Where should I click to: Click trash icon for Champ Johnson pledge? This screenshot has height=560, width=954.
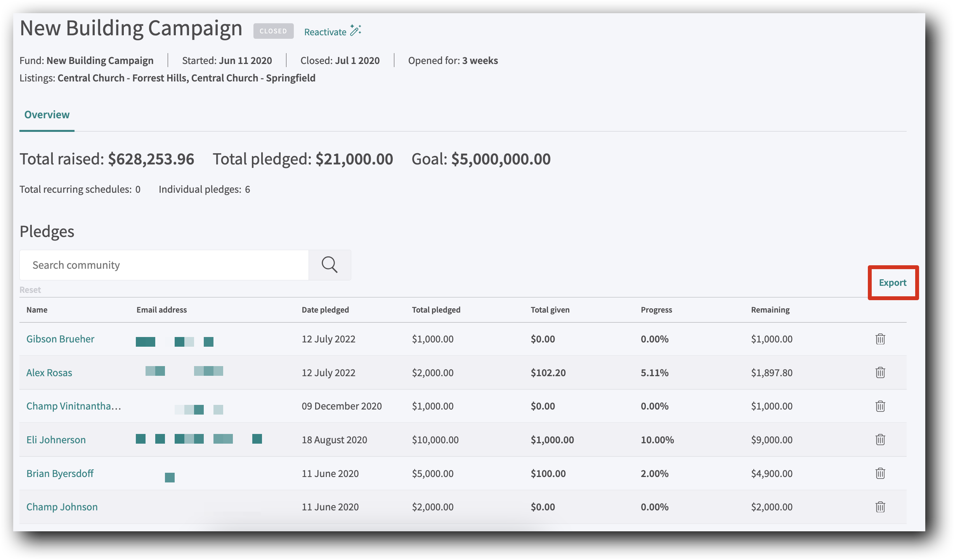click(880, 507)
